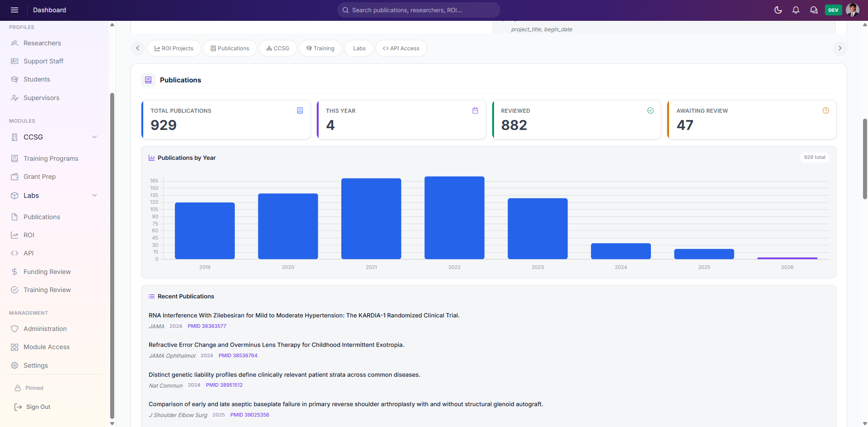Screen dimensions: 868x427
Task: Click the Administration shield icon
Action: point(15,329)
